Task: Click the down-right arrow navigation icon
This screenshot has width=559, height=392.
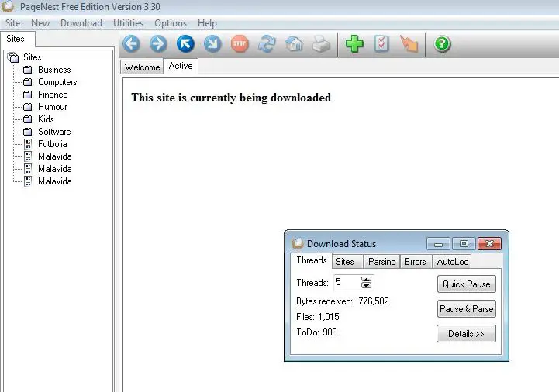Action: pyautogui.click(x=212, y=44)
